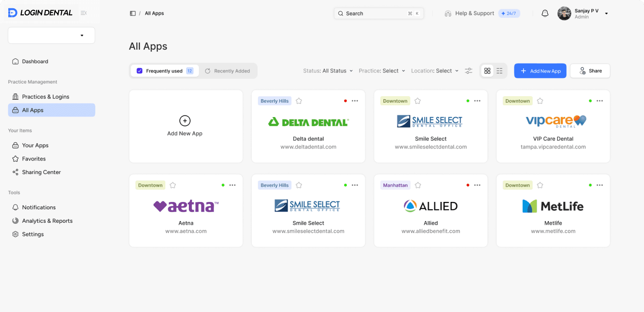The width and height of the screenshot is (644, 312).
Task: Open notifications bell in header
Action: click(x=545, y=13)
